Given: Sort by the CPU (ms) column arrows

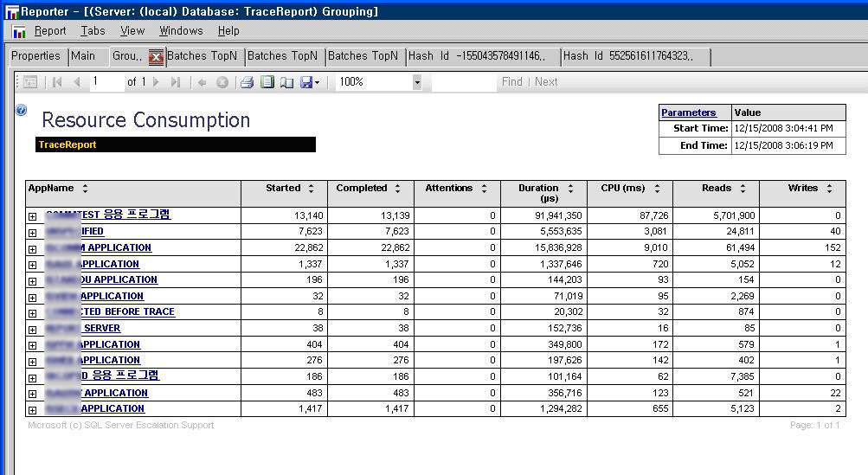Looking at the screenshot, I should 657,189.
